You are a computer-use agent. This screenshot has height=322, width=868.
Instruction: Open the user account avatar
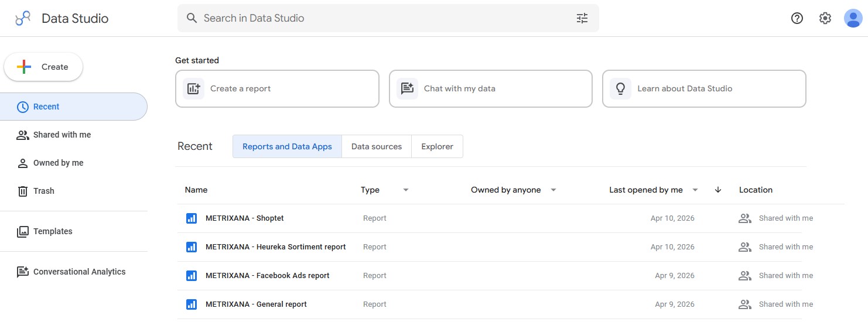click(853, 18)
